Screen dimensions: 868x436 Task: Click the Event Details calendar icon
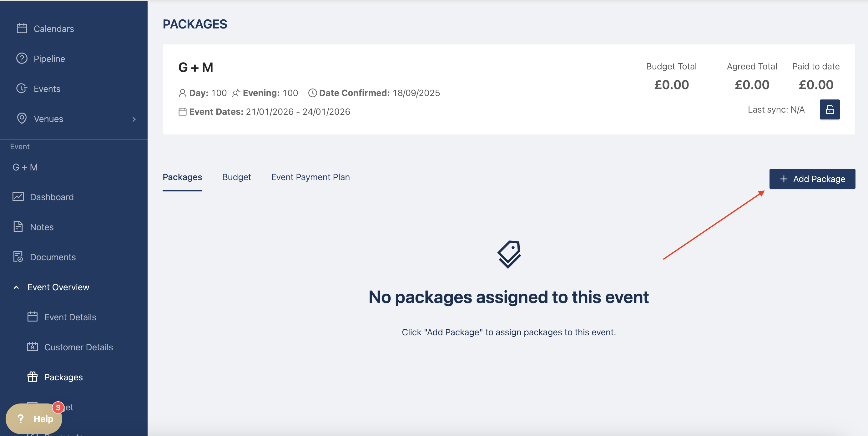32,317
